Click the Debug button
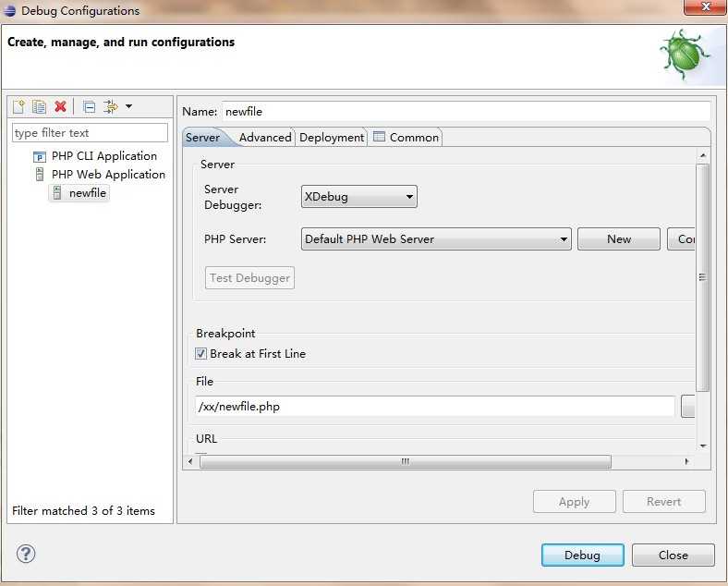728x586 pixels. tap(582, 555)
